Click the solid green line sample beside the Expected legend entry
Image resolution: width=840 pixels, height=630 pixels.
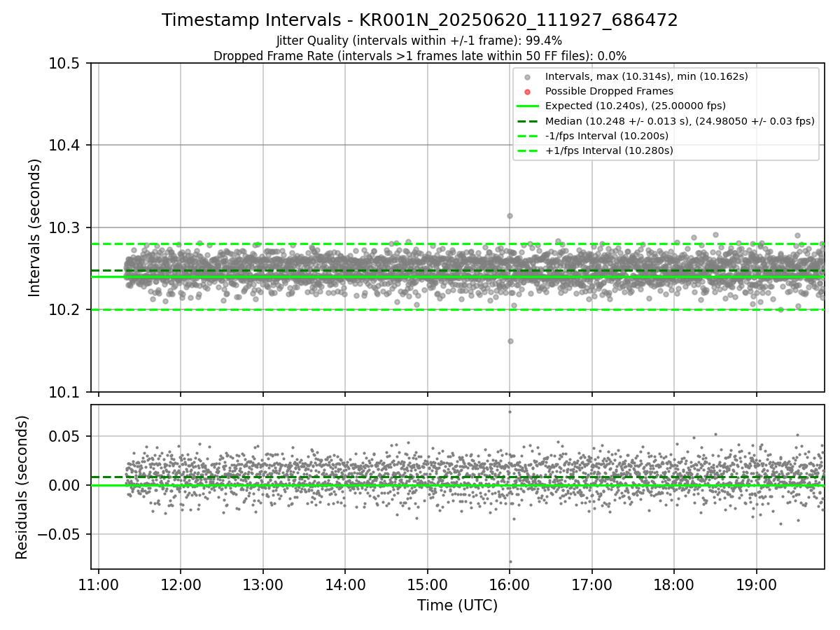[528, 106]
